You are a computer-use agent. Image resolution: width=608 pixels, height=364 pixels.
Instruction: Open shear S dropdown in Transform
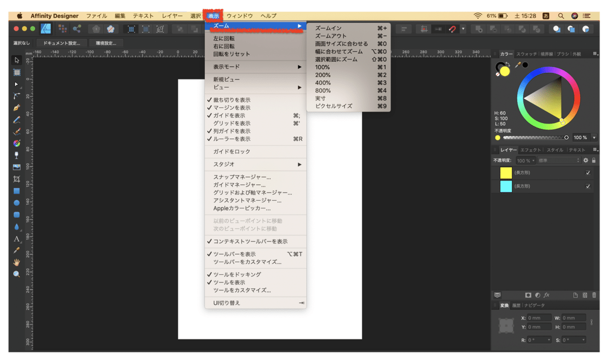pyautogui.click(x=584, y=340)
